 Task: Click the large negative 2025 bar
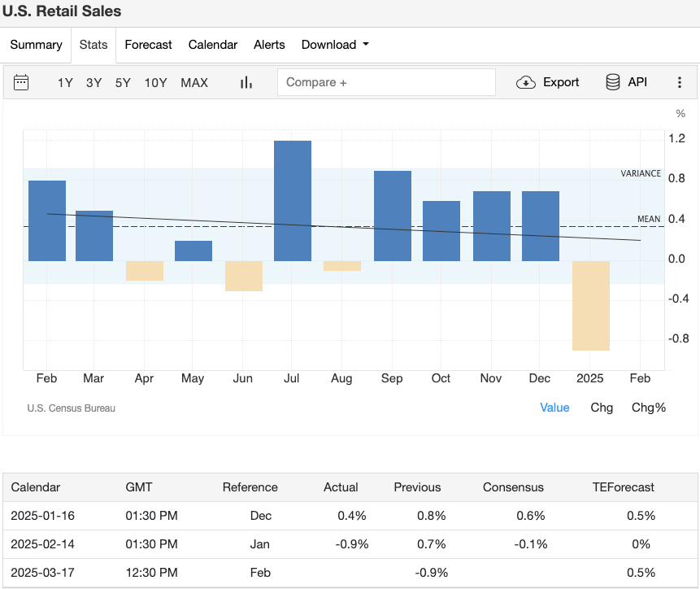point(590,305)
